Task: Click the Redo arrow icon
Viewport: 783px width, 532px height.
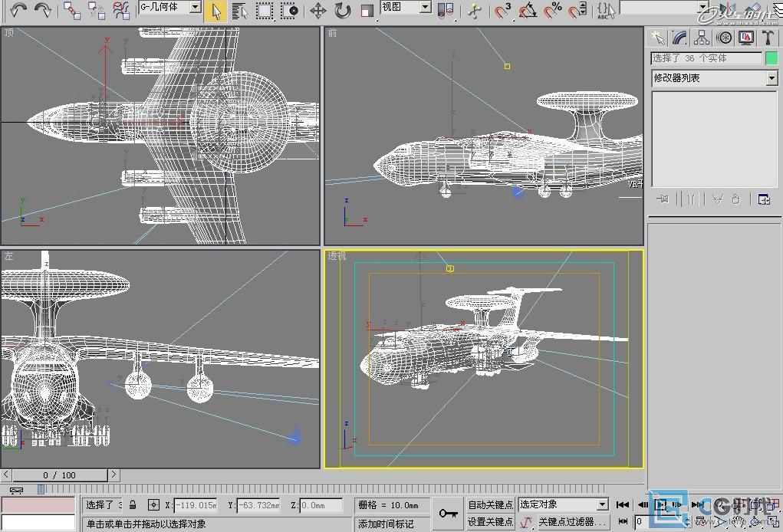Action: (42, 10)
